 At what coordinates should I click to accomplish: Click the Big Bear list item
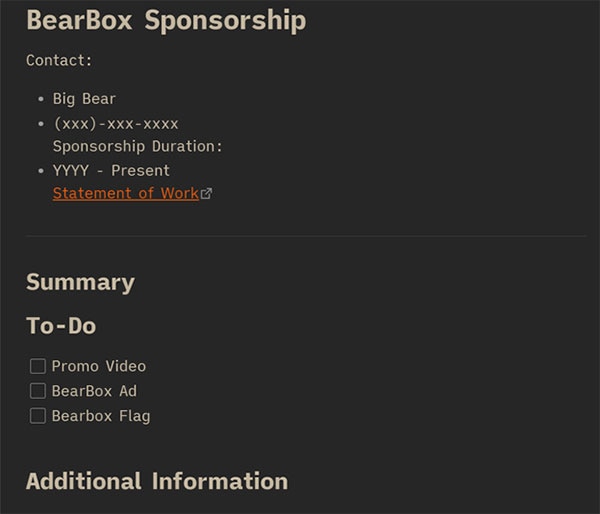pyautogui.click(x=84, y=99)
